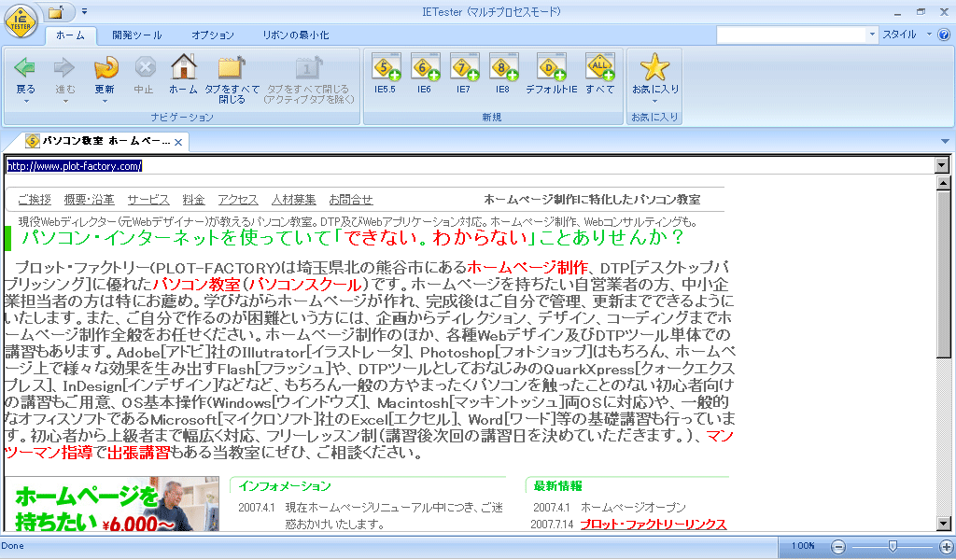Image resolution: width=956 pixels, height=560 pixels.
Task: Zoom in with the plus button
Action: tap(947, 547)
